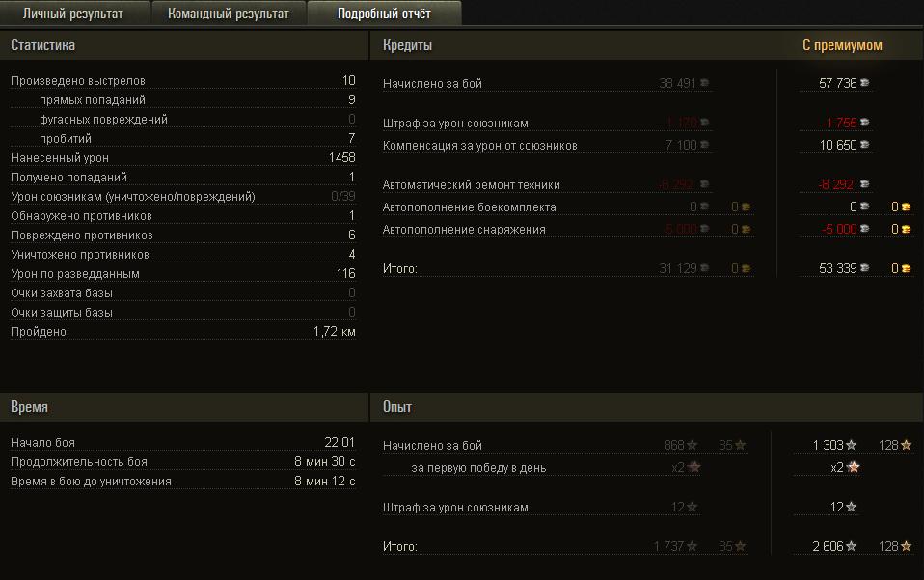Click Автоматический ремонт техники label
This screenshot has width=924, height=580.
tap(471, 185)
